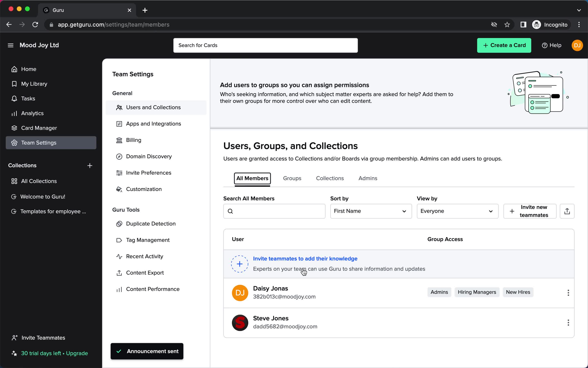Open Daisy Jonas row options menu
The height and width of the screenshot is (368, 588).
(x=568, y=293)
